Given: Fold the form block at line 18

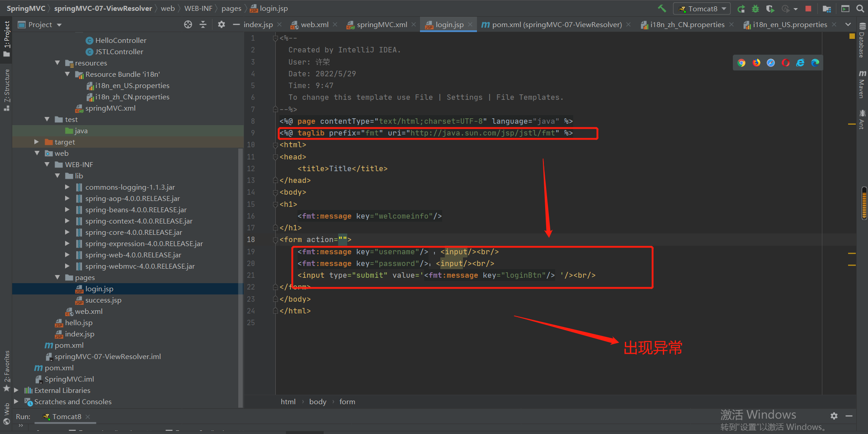Looking at the screenshot, I should pos(275,240).
